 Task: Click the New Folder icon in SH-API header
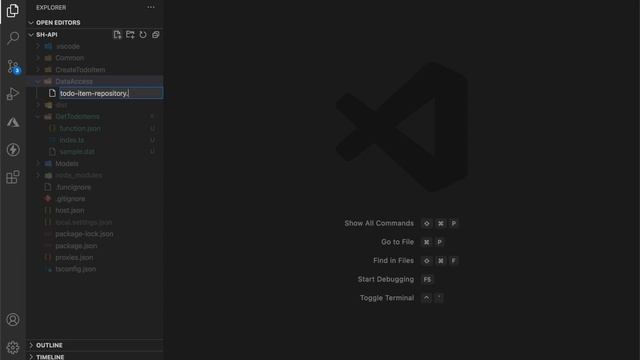(130, 35)
